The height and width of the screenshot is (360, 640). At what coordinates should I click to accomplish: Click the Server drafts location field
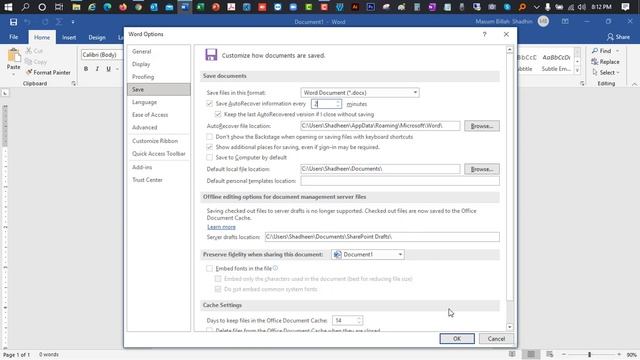pyautogui.click(x=382, y=237)
